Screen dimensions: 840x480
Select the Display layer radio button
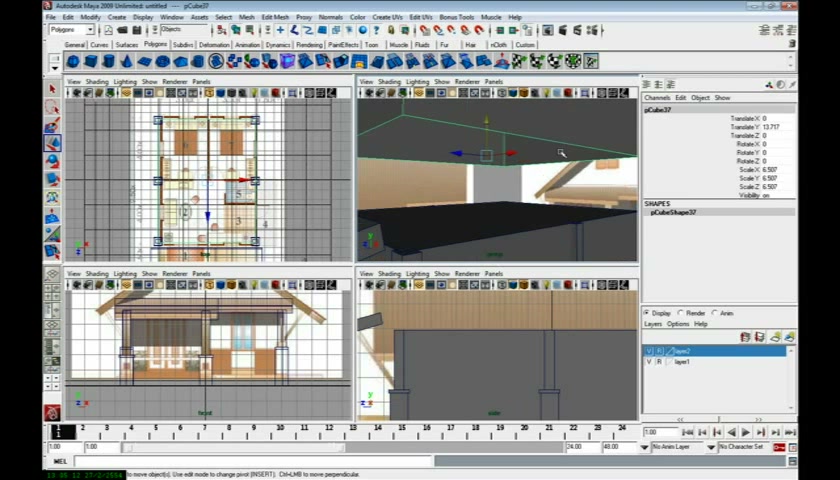coord(647,313)
